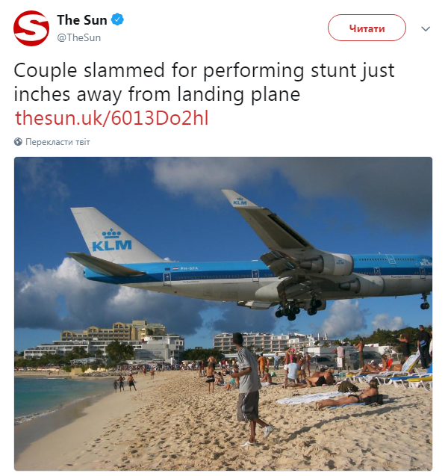448x476 pixels.
Task: Click the globe icon beside Перекласти твіт
Action: pos(18,142)
